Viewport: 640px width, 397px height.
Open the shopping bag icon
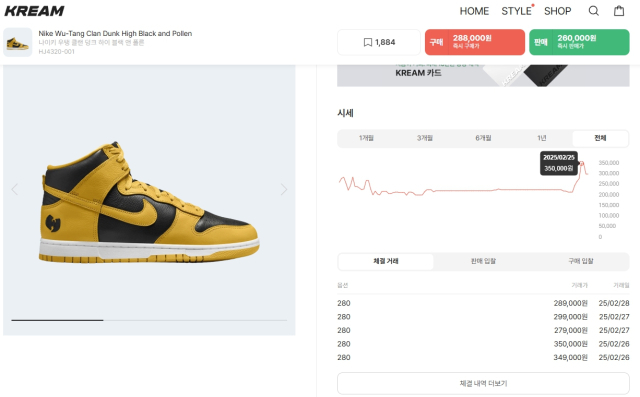619,11
